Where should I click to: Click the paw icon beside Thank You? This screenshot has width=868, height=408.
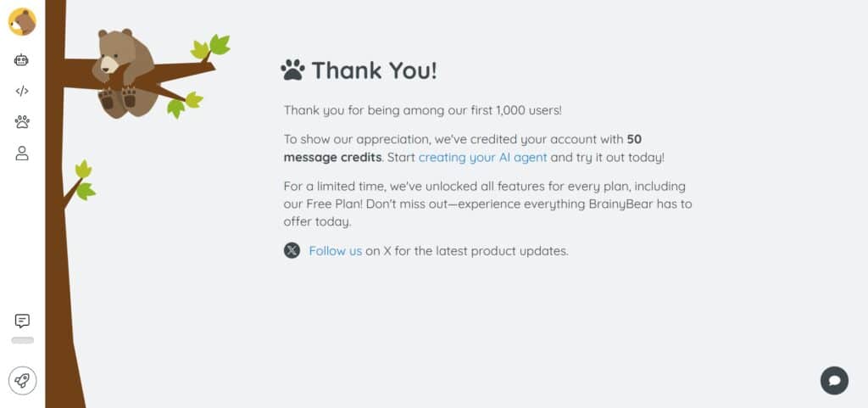(x=292, y=70)
